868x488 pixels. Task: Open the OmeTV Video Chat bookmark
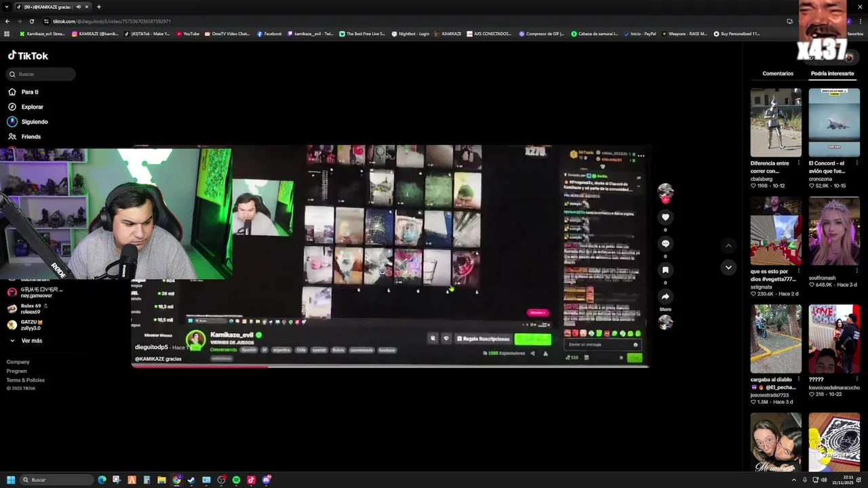tap(227, 33)
